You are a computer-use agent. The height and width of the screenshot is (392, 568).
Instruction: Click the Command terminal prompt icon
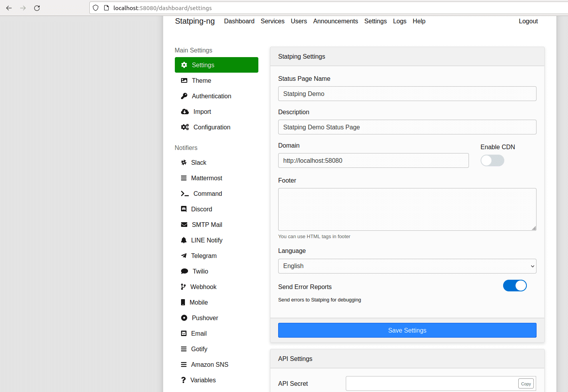point(185,193)
